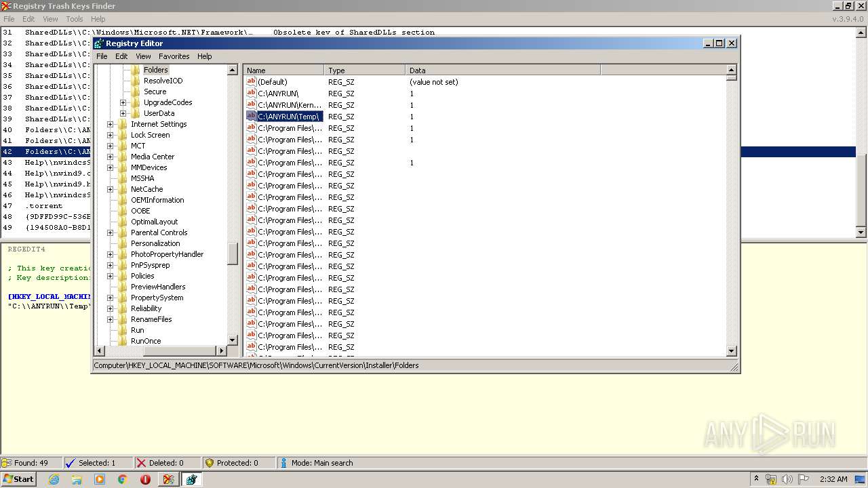Expand the MCT key

click(111, 146)
